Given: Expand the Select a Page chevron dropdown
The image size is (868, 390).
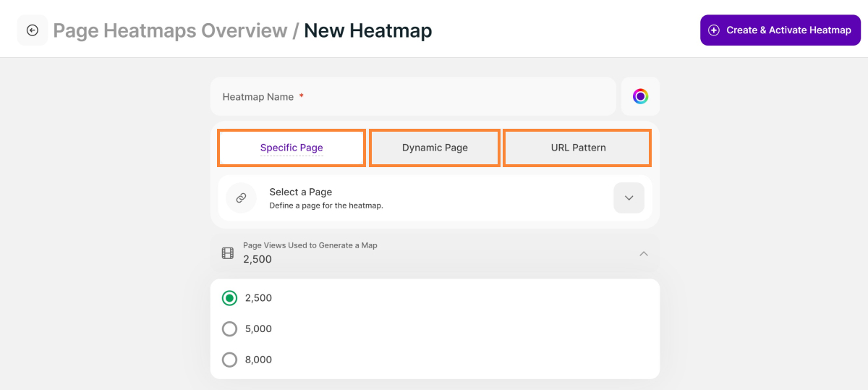Looking at the screenshot, I should (629, 198).
